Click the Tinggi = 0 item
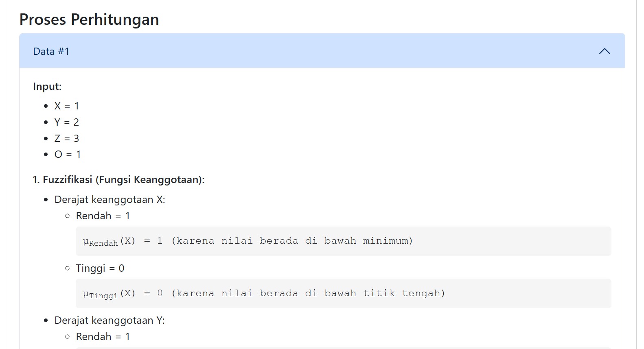Viewport: 644px width, 349px height. [x=100, y=268]
